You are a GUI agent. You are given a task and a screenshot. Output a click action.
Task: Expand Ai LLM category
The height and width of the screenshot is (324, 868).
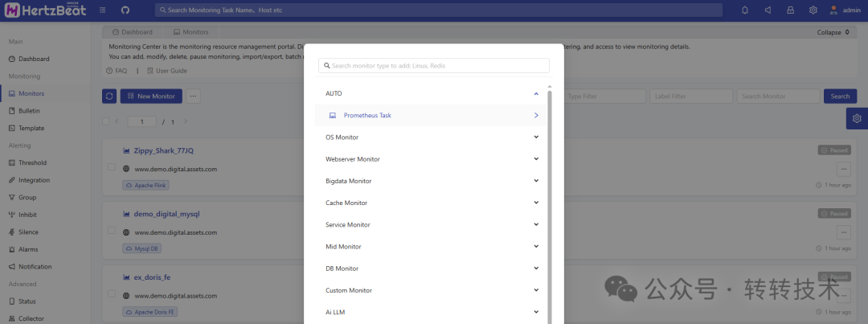(x=432, y=313)
